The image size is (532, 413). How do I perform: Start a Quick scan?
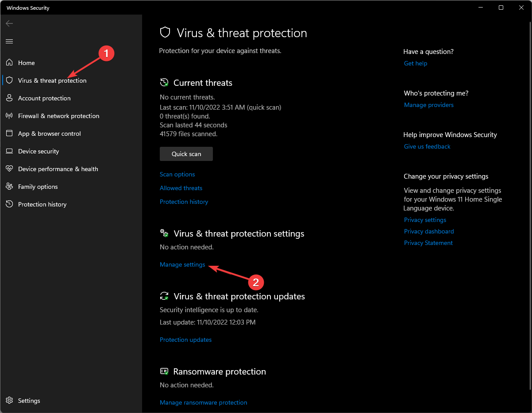pos(186,154)
